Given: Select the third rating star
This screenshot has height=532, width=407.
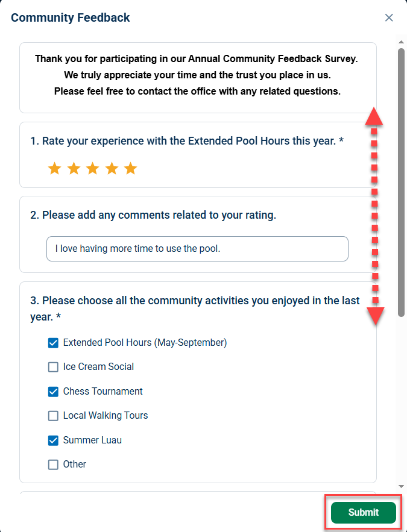Looking at the screenshot, I should tap(92, 168).
